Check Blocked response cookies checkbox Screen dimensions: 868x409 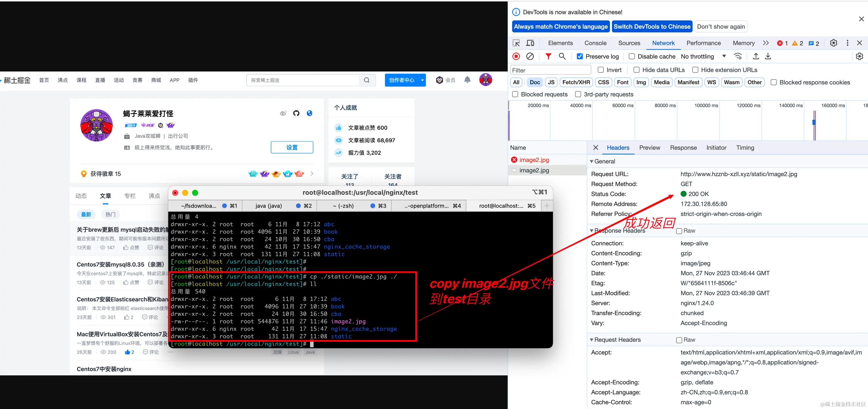774,82
